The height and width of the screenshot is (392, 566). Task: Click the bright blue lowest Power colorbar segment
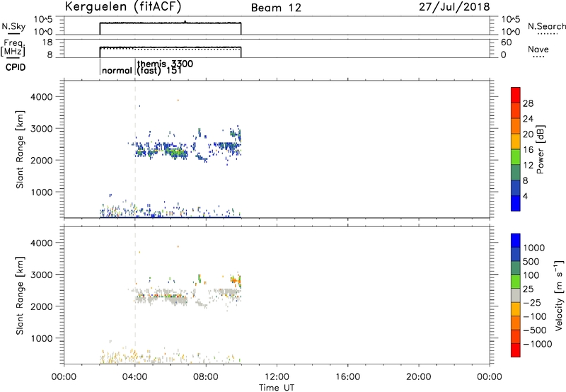coord(516,203)
